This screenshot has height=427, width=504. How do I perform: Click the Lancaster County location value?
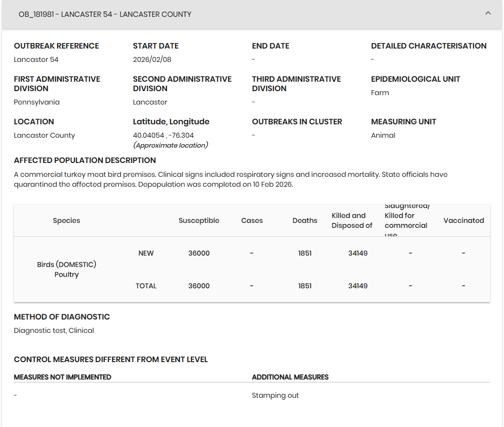click(x=45, y=135)
